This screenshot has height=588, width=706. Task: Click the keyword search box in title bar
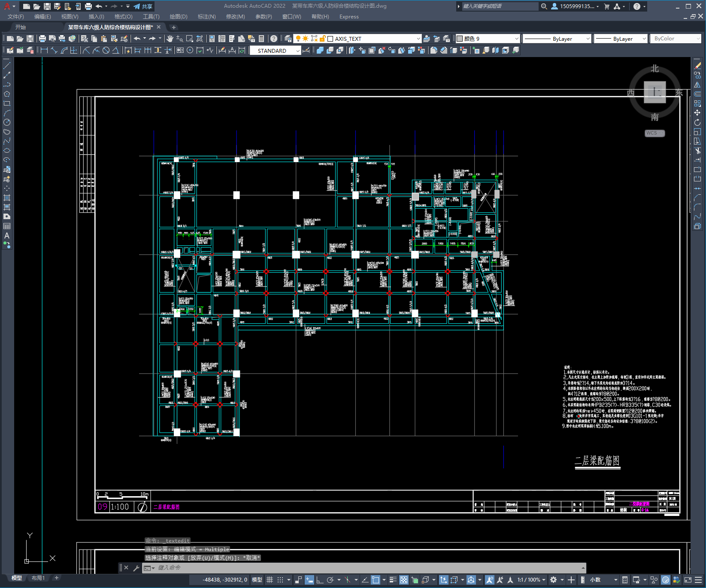click(500, 6)
